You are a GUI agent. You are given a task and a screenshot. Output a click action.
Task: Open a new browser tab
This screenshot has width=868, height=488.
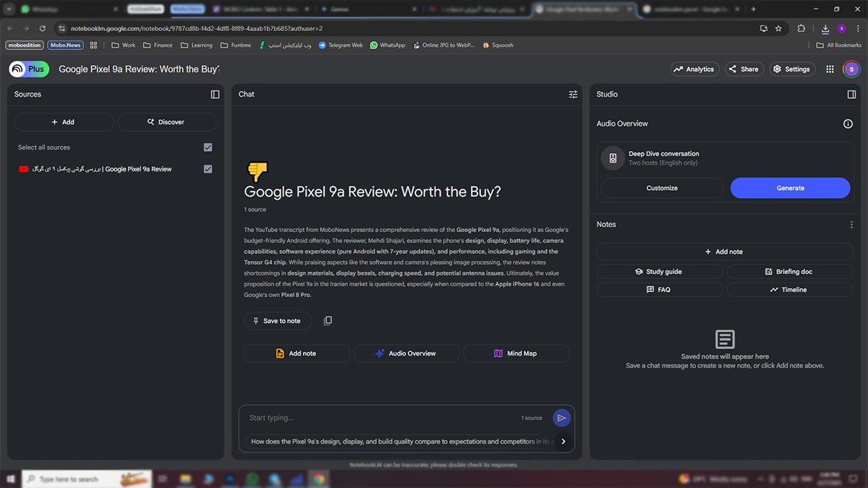click(754, 9)
